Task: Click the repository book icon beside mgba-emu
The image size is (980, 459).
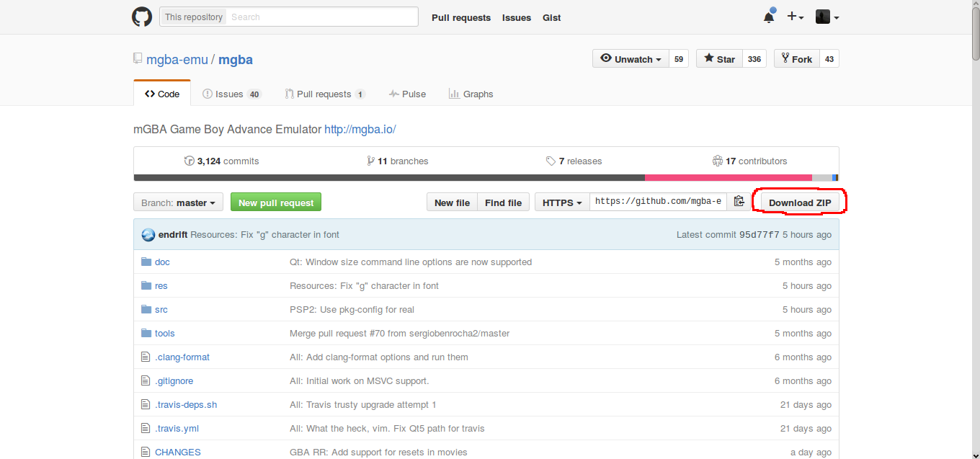Action: (138, 59)
